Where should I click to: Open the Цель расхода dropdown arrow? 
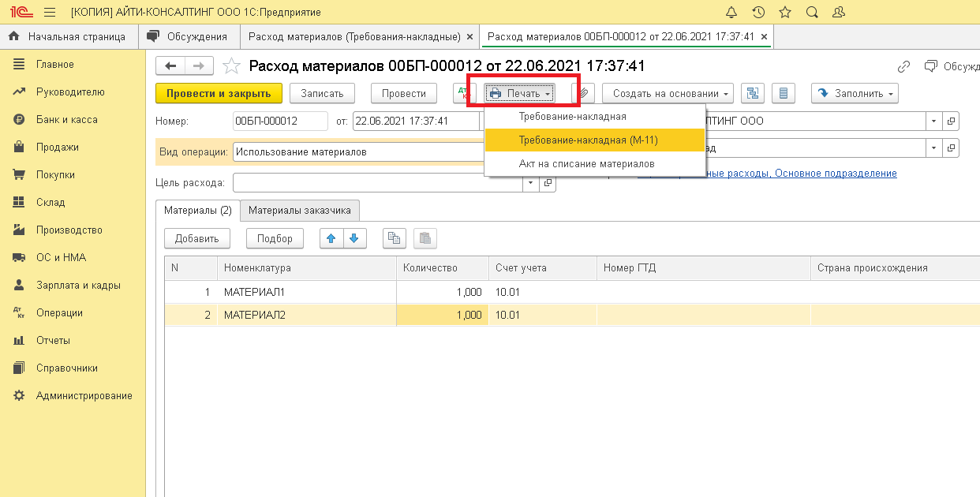point(530,182)
